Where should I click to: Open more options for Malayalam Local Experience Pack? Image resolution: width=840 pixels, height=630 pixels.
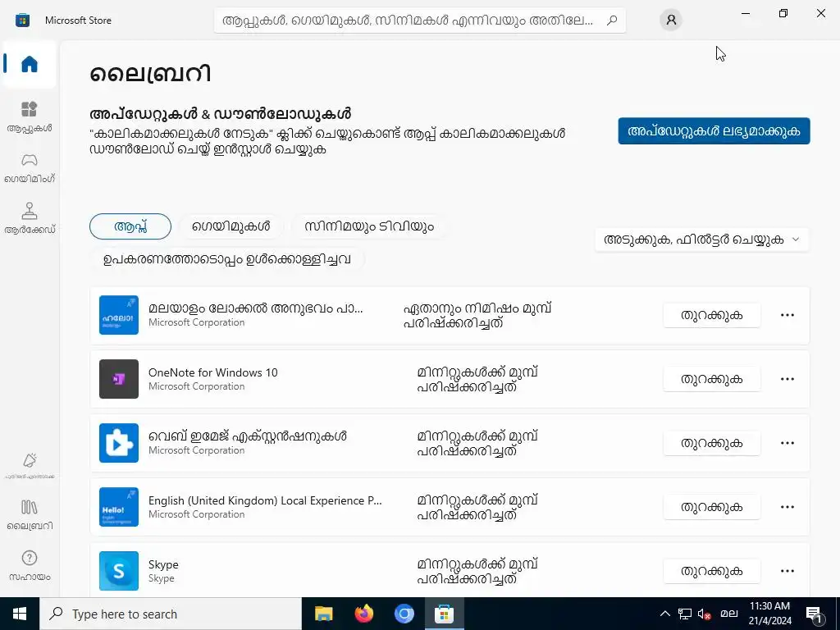(787, 315)
